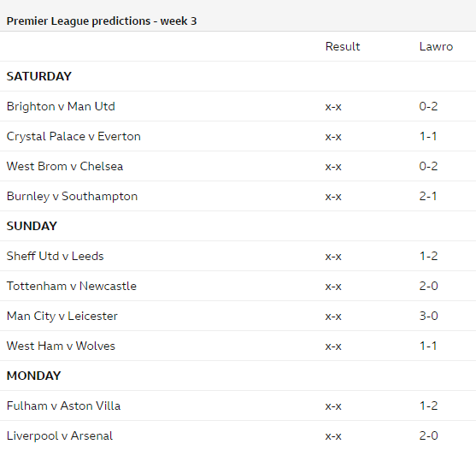The image size is (476, 450).
Task: Select the Crystal Palace v Everton row
Action: click(238, 136)
